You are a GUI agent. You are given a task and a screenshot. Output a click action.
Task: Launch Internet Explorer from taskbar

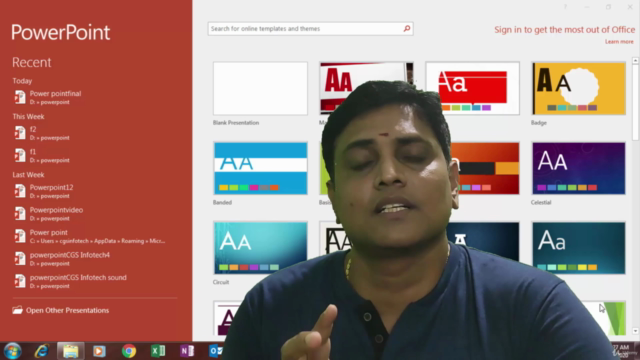pos(41,351)
